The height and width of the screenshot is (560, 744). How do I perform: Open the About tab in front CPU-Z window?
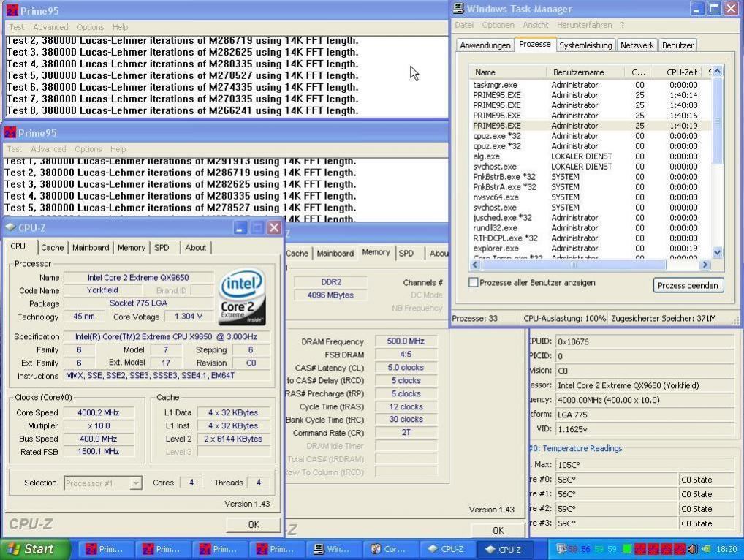[195, 248]
